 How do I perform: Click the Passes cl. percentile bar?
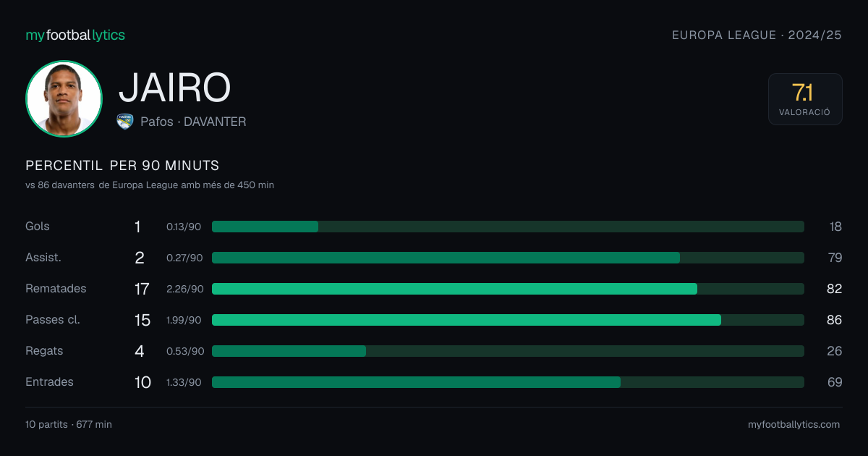tap(508, 320)
